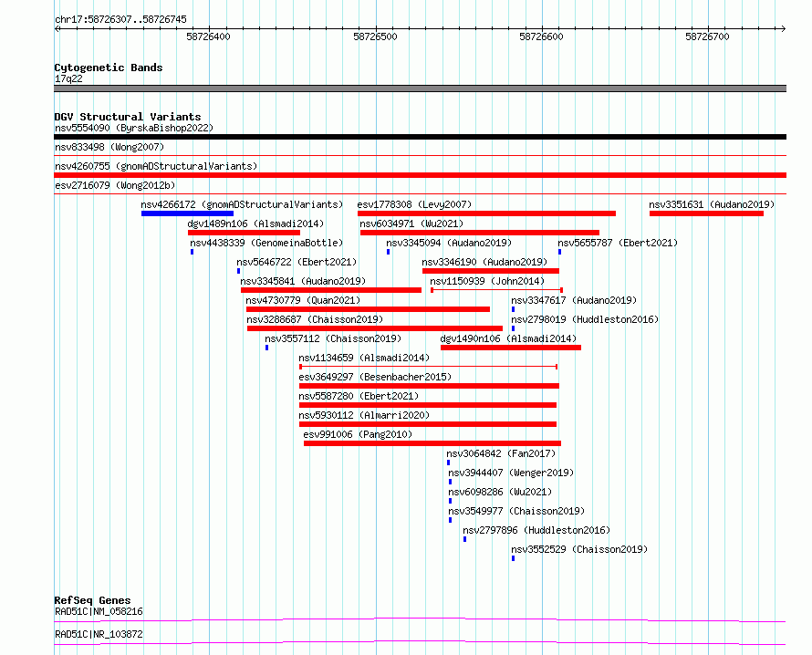This screenshot has width=812, height=655.
Task: Select the red dgv1489n106 variant bar
Action: pos(244,233)
